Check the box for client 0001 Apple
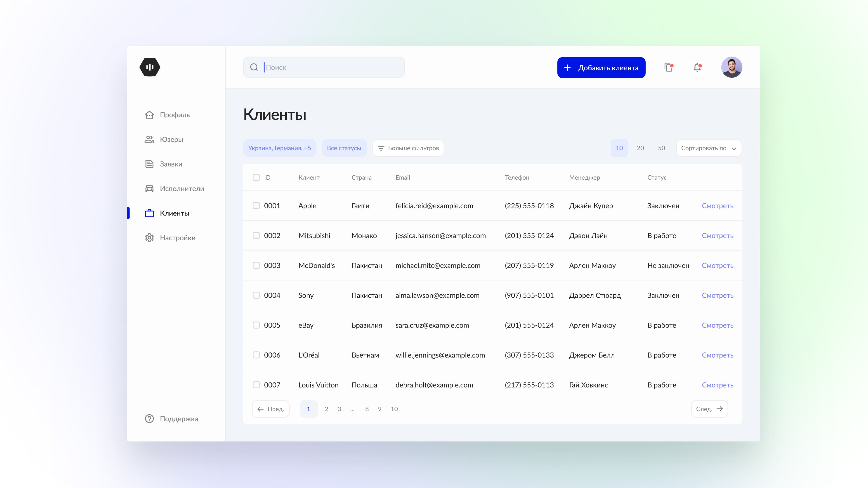 point(256,206)
